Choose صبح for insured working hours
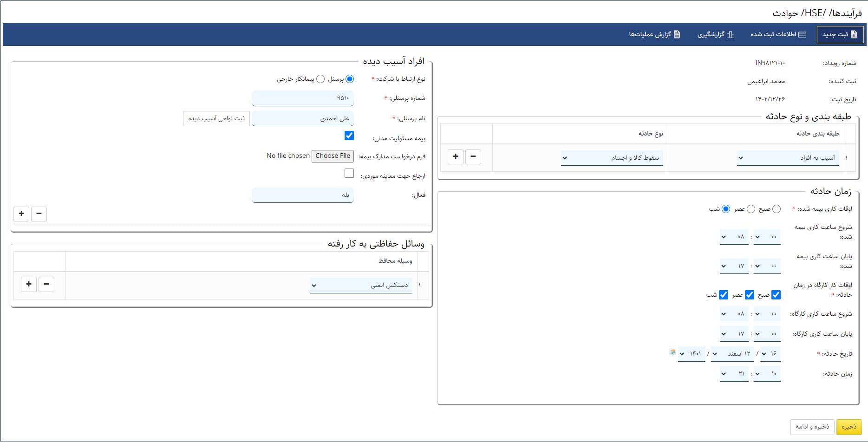 (777, 209)
